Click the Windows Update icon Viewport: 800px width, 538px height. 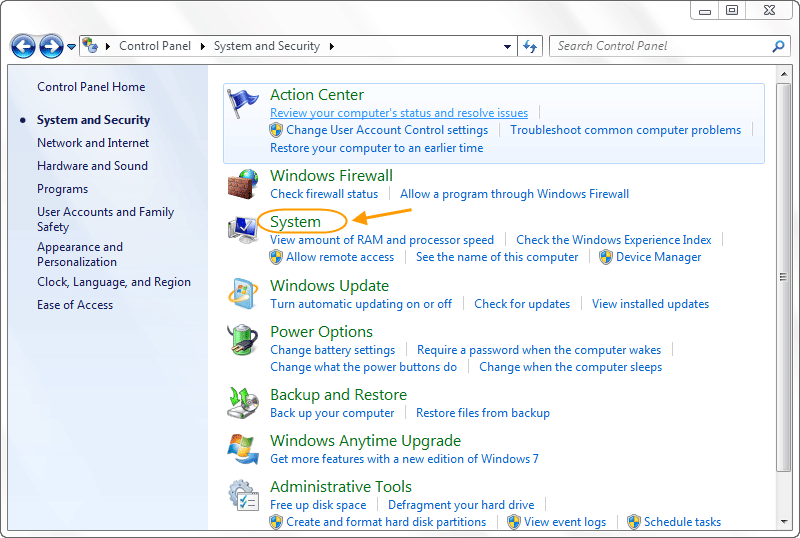[243, 294]
